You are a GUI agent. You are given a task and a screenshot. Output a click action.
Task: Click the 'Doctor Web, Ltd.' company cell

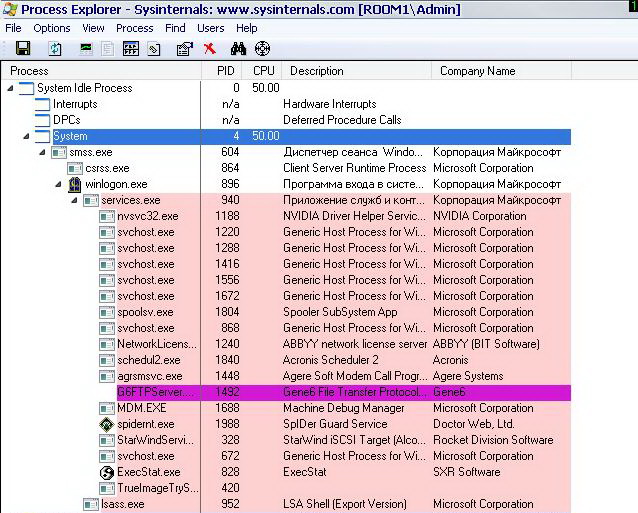[x=474, y=424]
